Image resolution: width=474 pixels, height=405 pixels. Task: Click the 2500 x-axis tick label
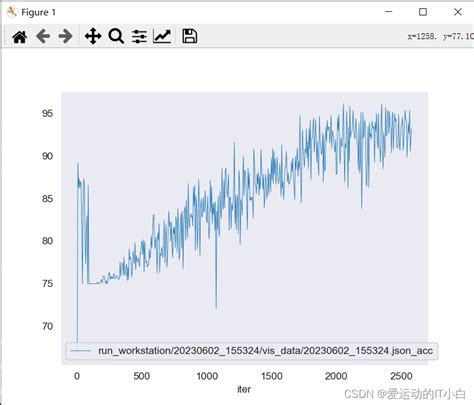401,376
